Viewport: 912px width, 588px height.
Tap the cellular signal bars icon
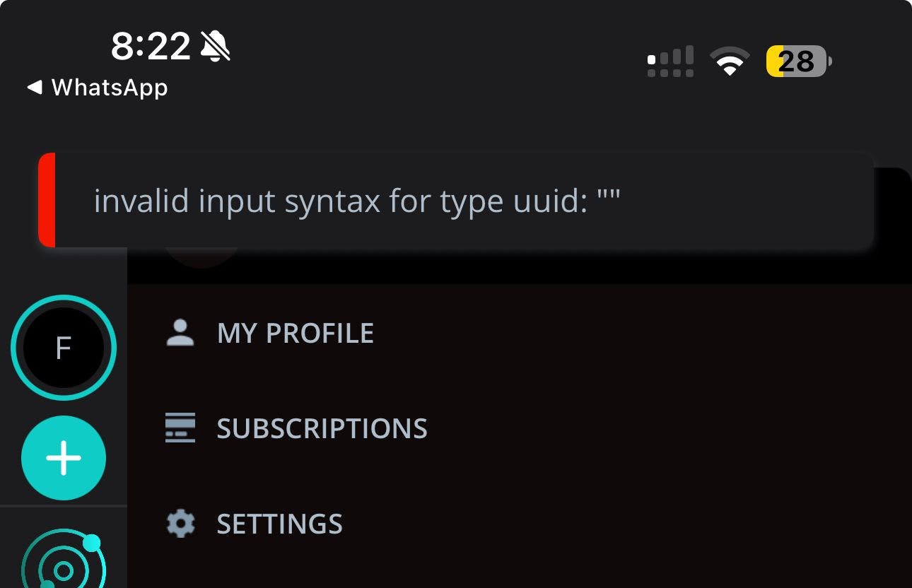(670, 61)
